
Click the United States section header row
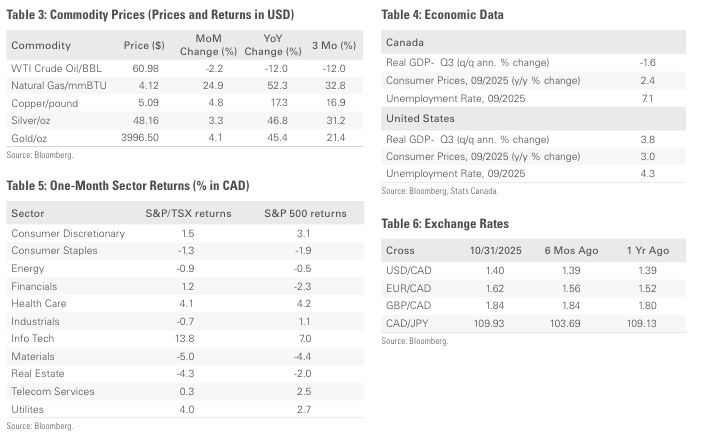418,119
